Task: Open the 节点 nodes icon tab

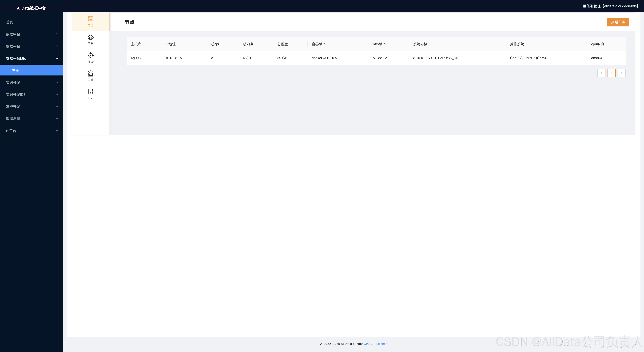Action: click(x=90, y=22)
